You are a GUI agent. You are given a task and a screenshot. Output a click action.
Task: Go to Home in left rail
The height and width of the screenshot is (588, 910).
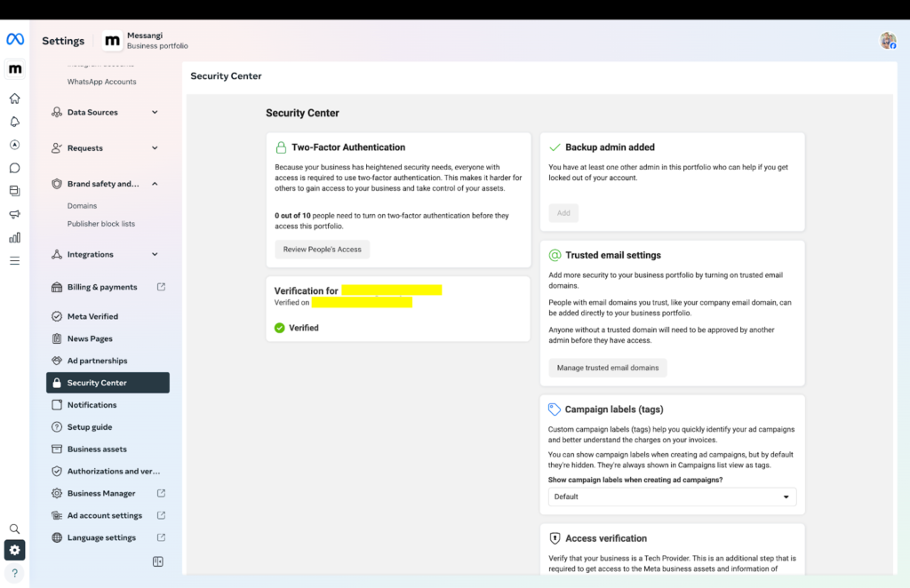click(14, 99)
